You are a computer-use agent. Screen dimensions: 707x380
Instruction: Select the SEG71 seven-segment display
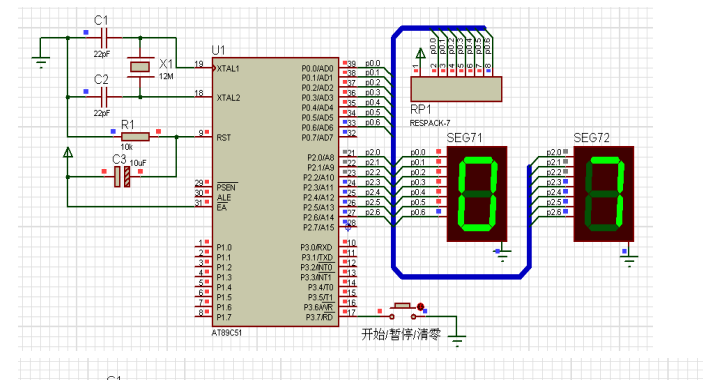[477, 194]
